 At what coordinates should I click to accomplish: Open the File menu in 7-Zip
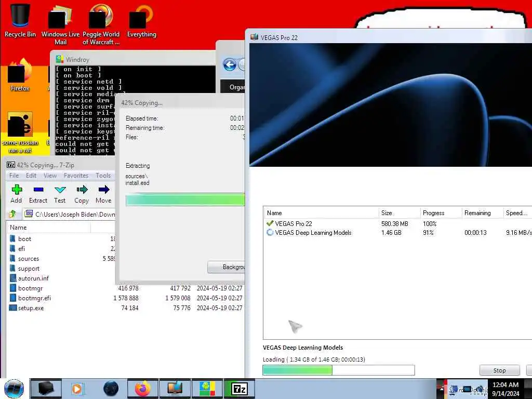tap(14, 176)
